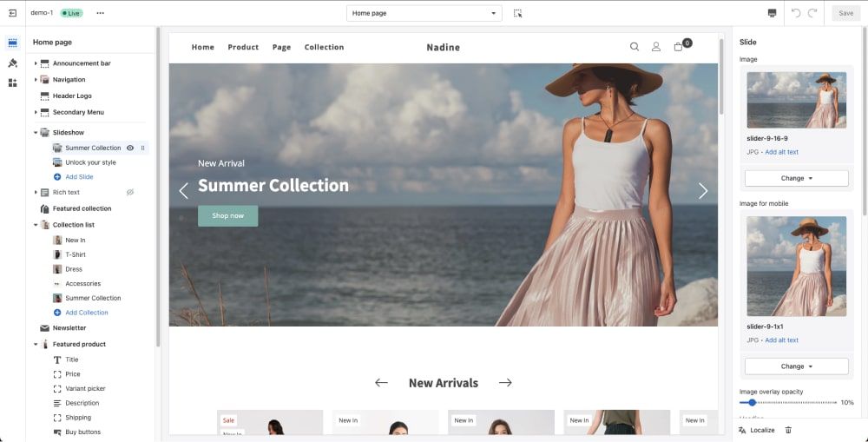Click the Localize button
The height and width of the screenshot is (442, 868).
[757, 430]
